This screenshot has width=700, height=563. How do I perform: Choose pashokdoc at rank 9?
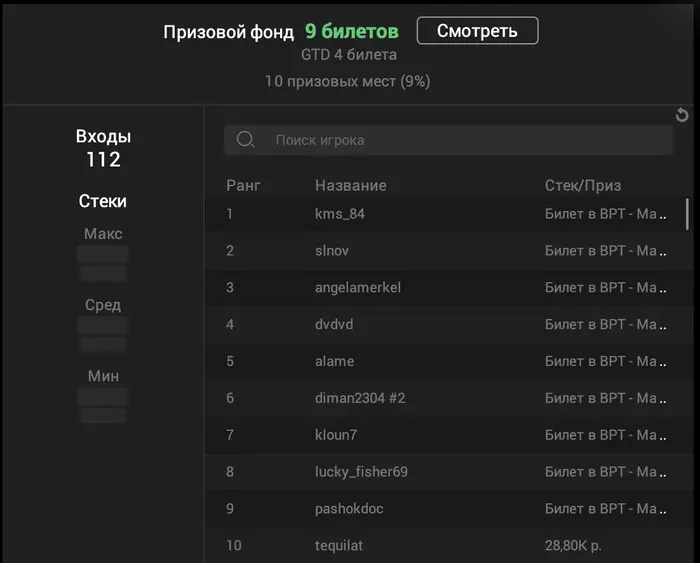point(349,509)
